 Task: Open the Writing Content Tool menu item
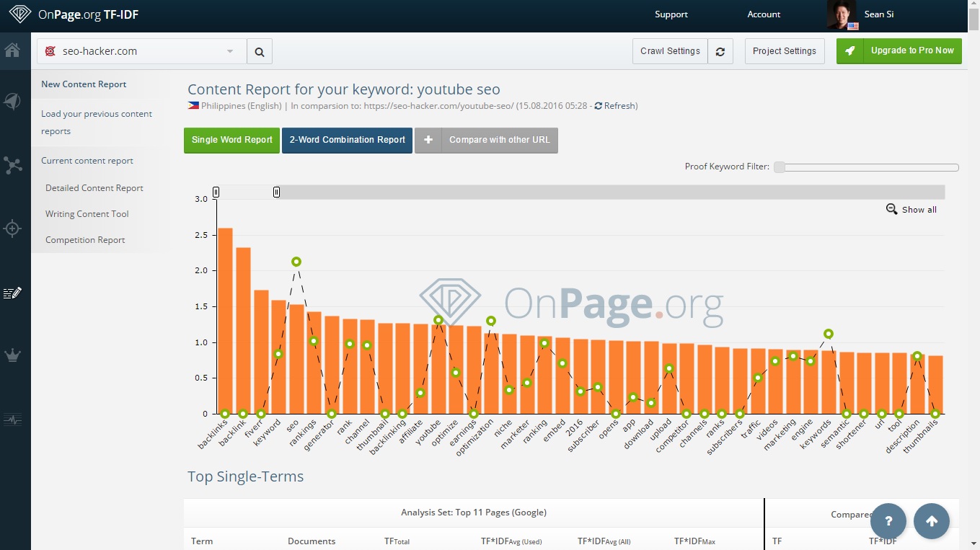[x=87, y=214]
